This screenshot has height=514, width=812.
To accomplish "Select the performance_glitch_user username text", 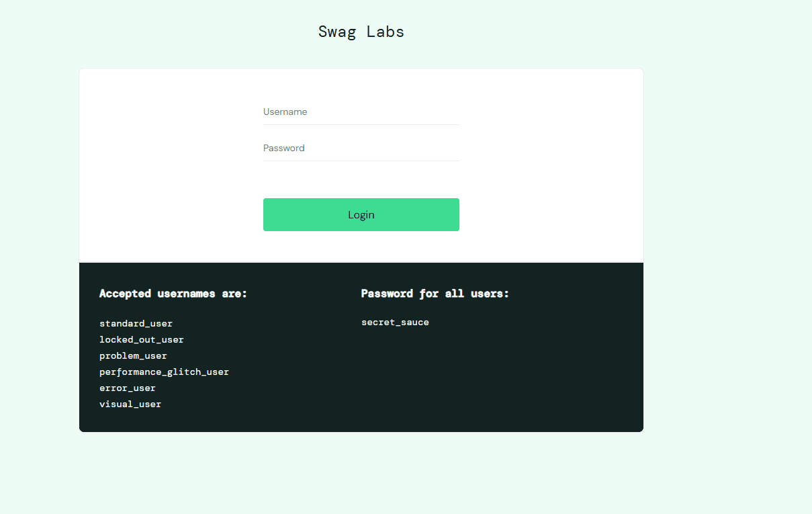I will click(x=164, y=372).
